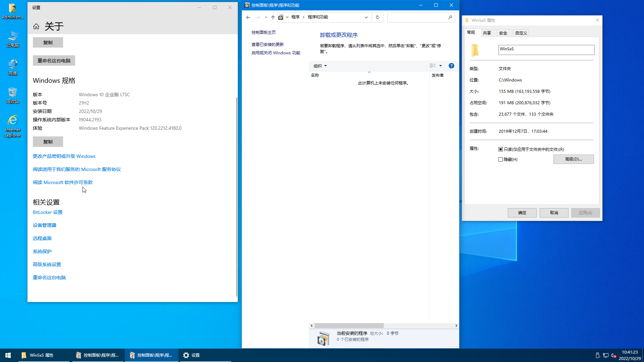644x362 pixels.
Task: Click Rename this PC link under Related settings
Action: 49,278
